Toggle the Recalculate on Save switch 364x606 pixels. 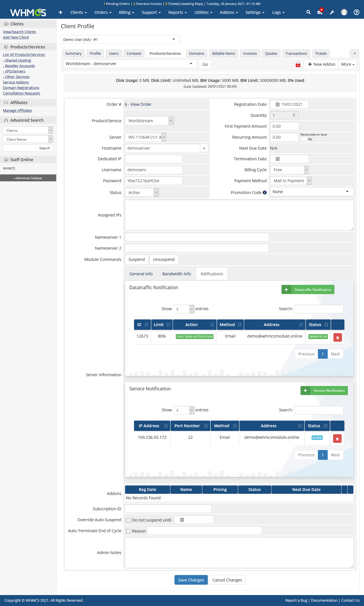pos(307,139)
